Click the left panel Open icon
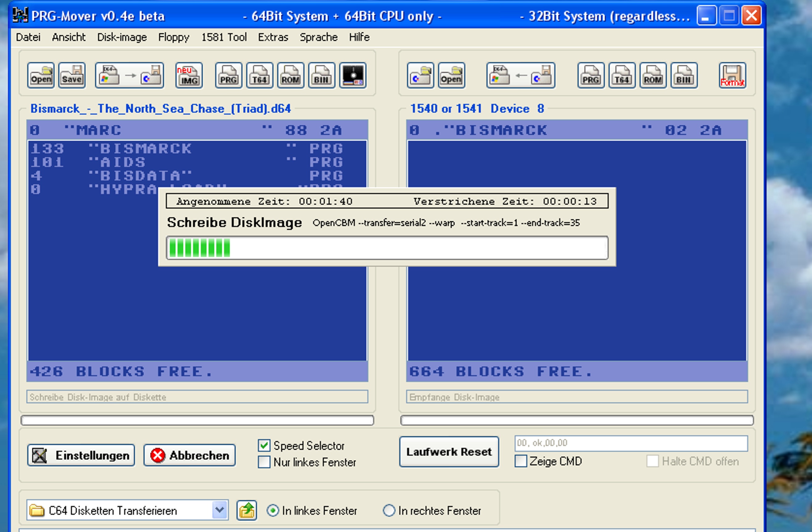Viewport: 812px width, 532px height. click(x=41, y=75)
